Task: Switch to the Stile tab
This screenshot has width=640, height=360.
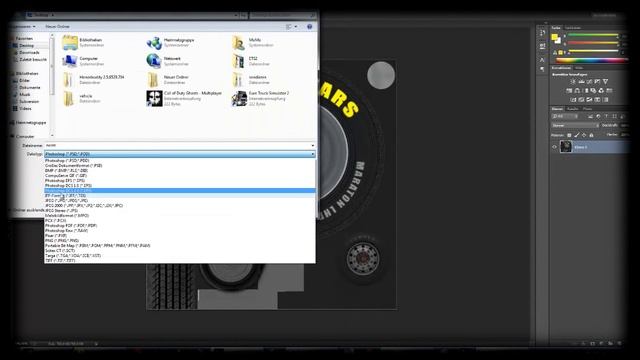Action: click(x=579, y=68)
